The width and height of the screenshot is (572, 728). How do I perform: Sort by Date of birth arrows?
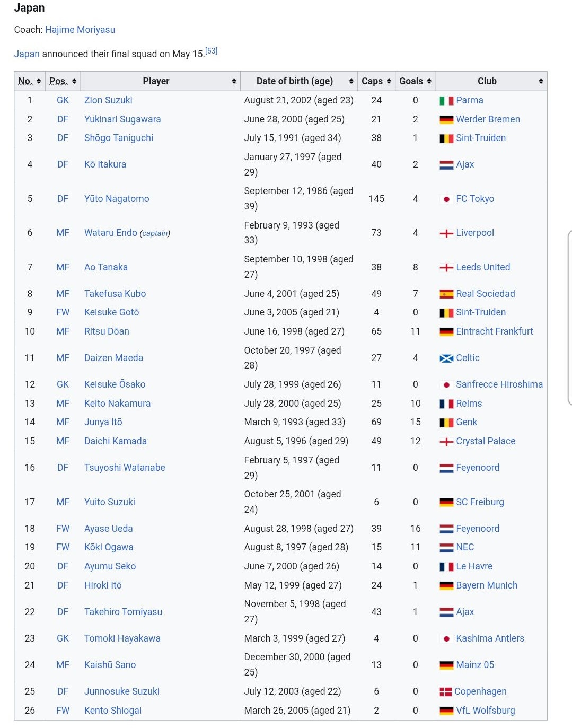351,81
